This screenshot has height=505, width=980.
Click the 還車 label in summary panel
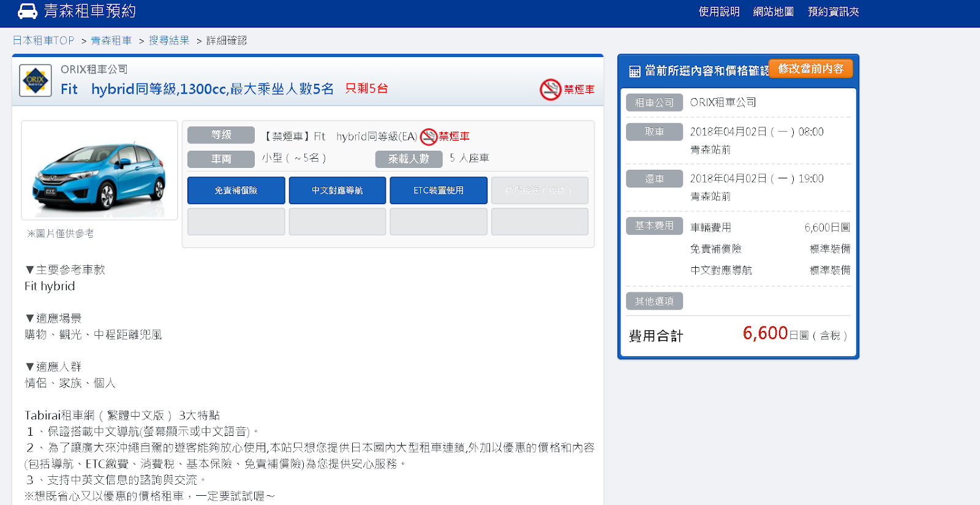pos(654,178)
